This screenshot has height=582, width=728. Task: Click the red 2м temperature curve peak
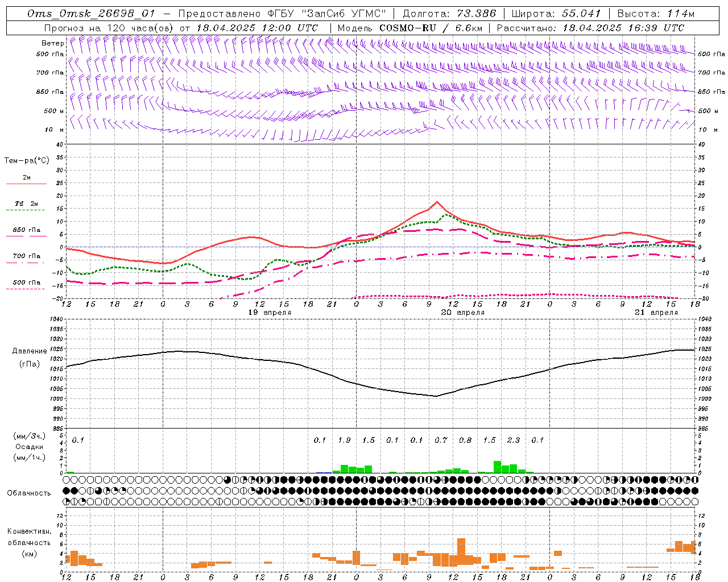pyautogui.click(x=437, y=202)
